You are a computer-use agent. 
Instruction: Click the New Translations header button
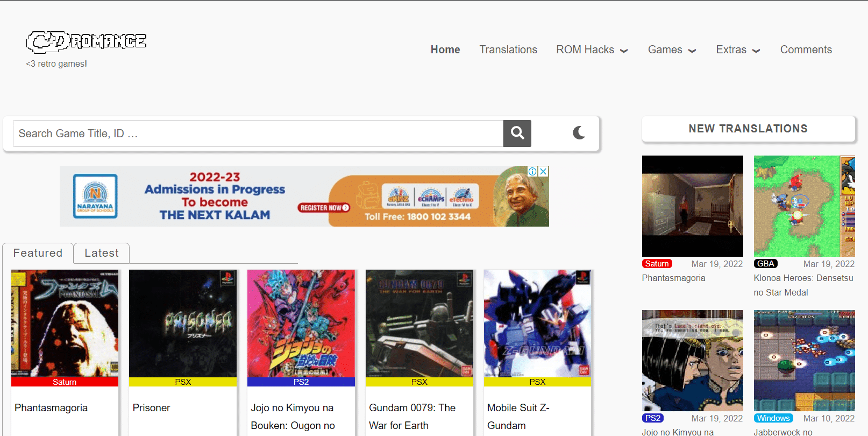coord(748,129)
